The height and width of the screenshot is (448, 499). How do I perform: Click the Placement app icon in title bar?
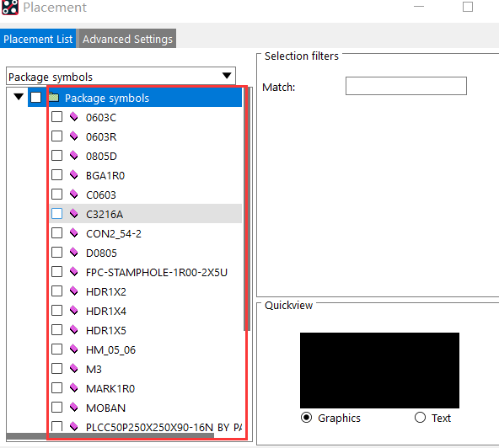point(9,7)
